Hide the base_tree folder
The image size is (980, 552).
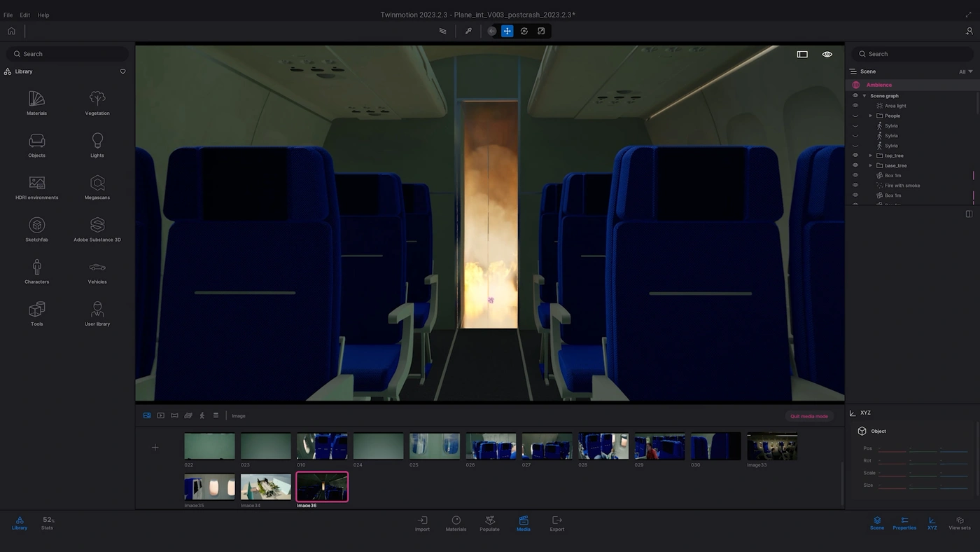[x=855, y=165]
